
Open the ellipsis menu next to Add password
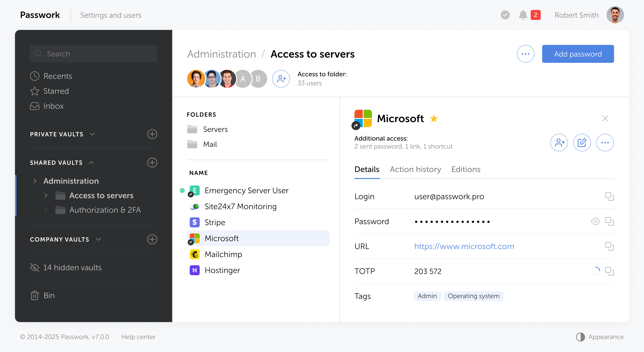[x=526, y=54]
